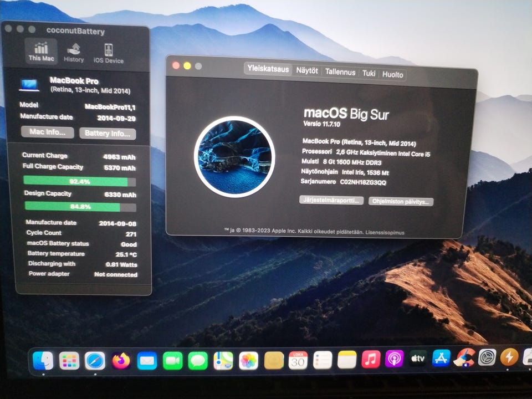
Task: Launch Firefox from the Dock
Action: [121, 361]
